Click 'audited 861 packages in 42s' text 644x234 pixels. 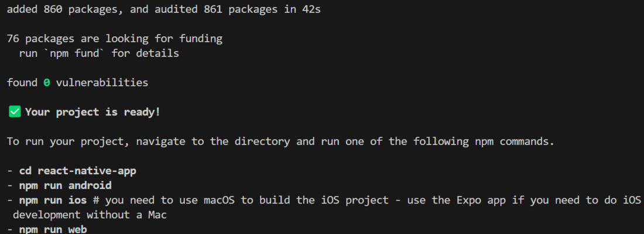point(238,10)
